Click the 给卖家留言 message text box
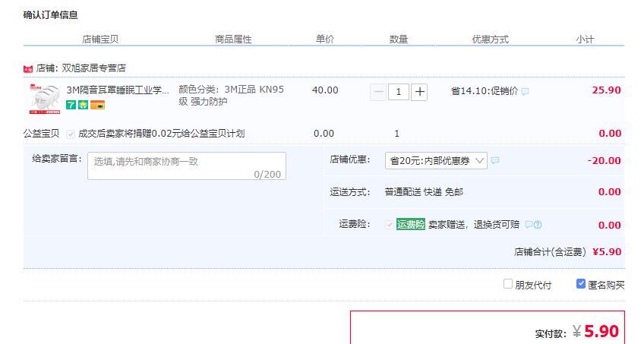The image size is (644, 344). 187,166
